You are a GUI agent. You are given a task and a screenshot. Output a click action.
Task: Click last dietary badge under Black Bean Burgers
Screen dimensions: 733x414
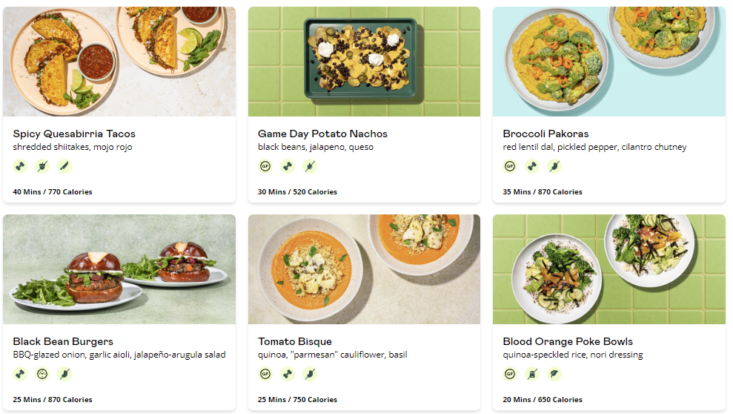click(65, 374)
